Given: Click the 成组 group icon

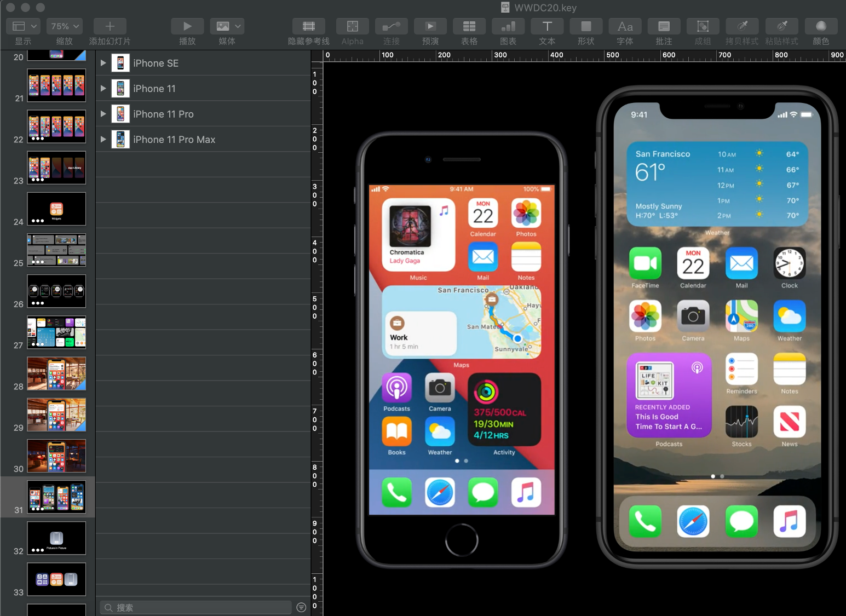Looking at the screenshot, I should [703, 26].
